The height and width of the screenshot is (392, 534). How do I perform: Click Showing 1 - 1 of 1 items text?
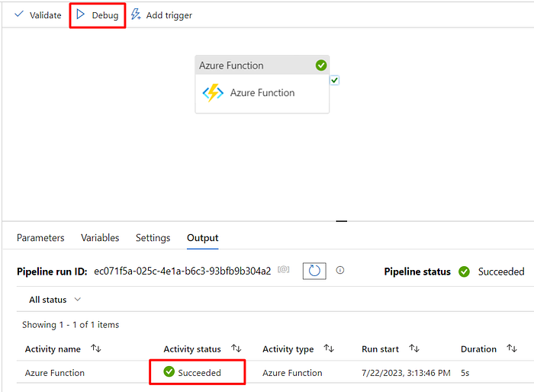70,325
